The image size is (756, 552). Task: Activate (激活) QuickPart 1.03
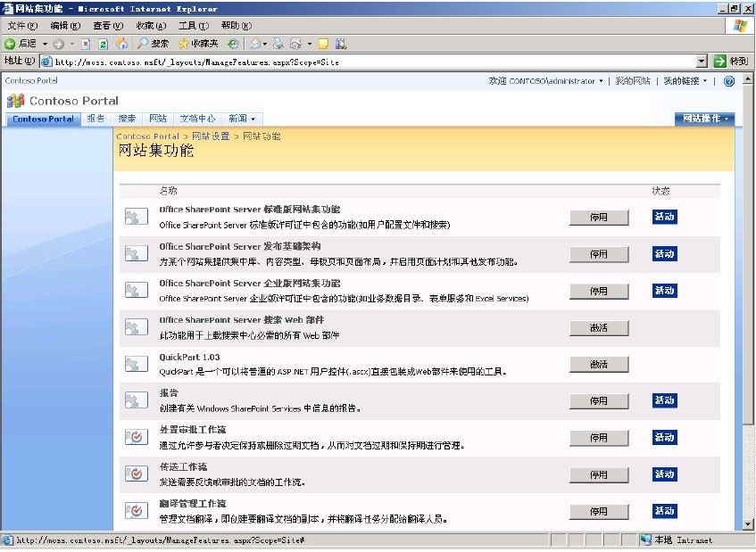pyautogui.click(x=599, y=365)
